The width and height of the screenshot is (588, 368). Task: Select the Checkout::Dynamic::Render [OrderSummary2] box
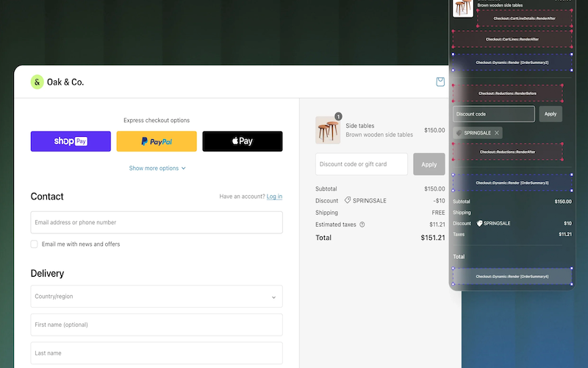[x=512, y=63]
